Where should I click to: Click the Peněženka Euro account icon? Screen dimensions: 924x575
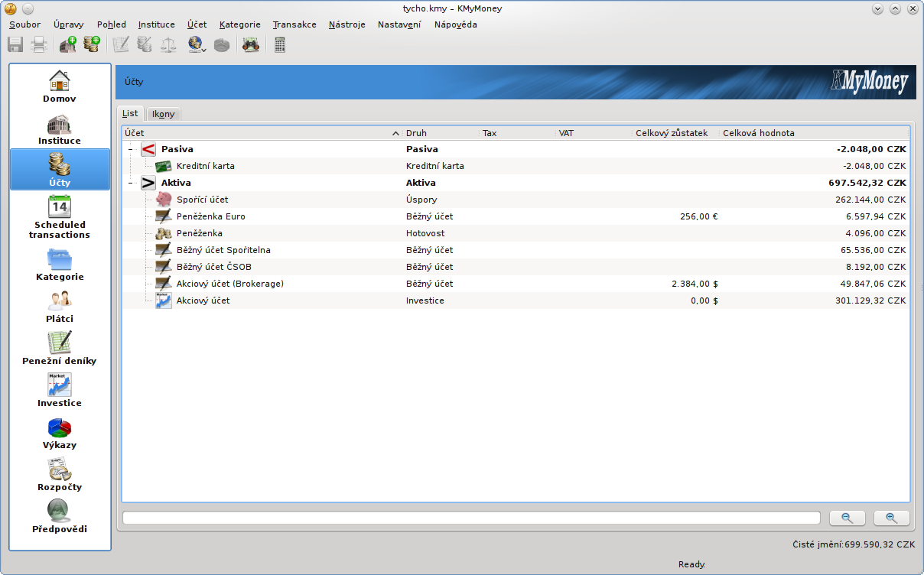coord(164,216)
